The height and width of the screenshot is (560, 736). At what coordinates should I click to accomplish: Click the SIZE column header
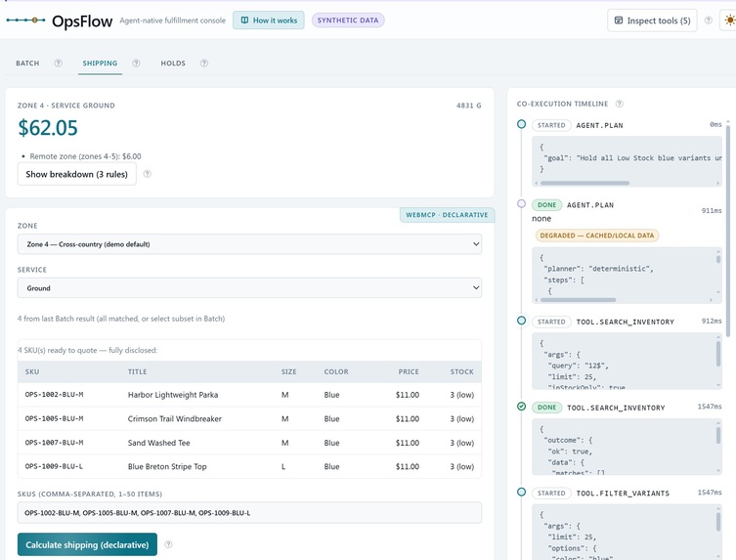tap(288, 371)
